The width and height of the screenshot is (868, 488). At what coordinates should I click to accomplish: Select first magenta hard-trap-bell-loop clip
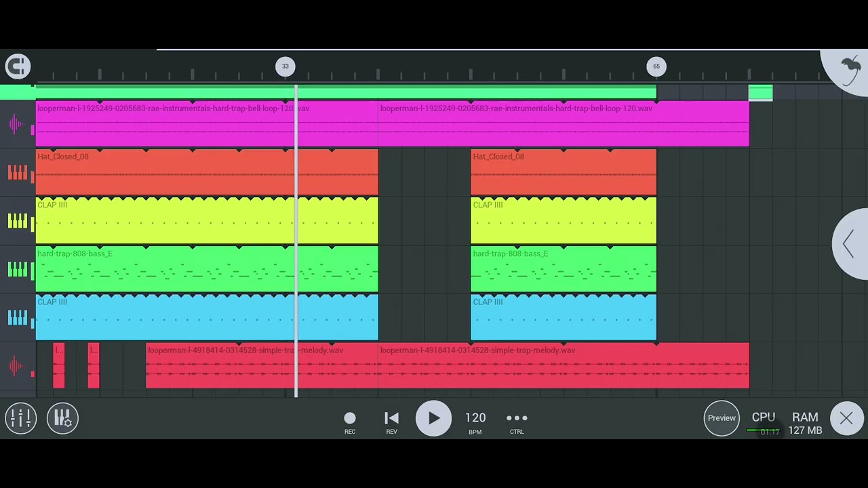(207, 125)
